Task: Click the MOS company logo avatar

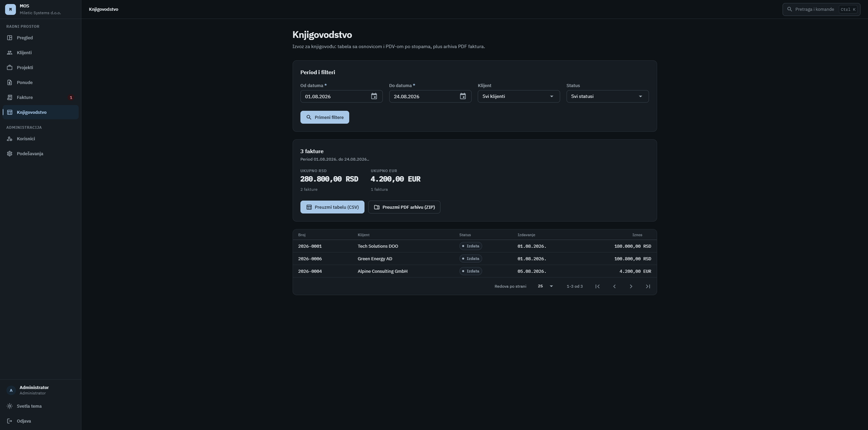Action: pyautogui.click(x=10, y=9)
